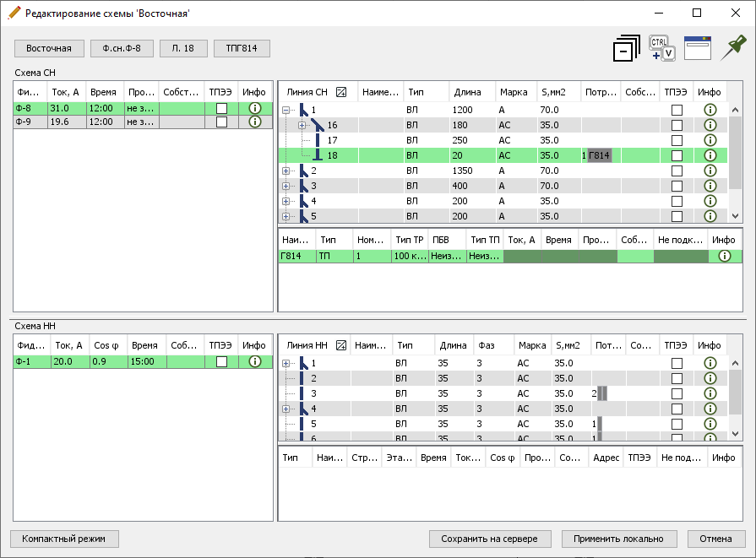
Task: Click the edit icon beside Линия СН header
Action: (341, 92)
